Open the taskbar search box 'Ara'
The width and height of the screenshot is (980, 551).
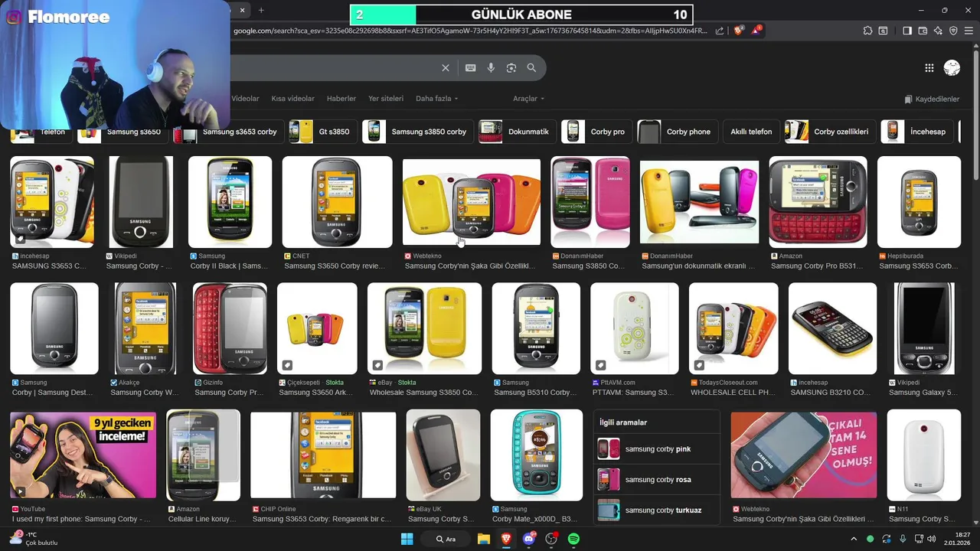coord(446,539)
